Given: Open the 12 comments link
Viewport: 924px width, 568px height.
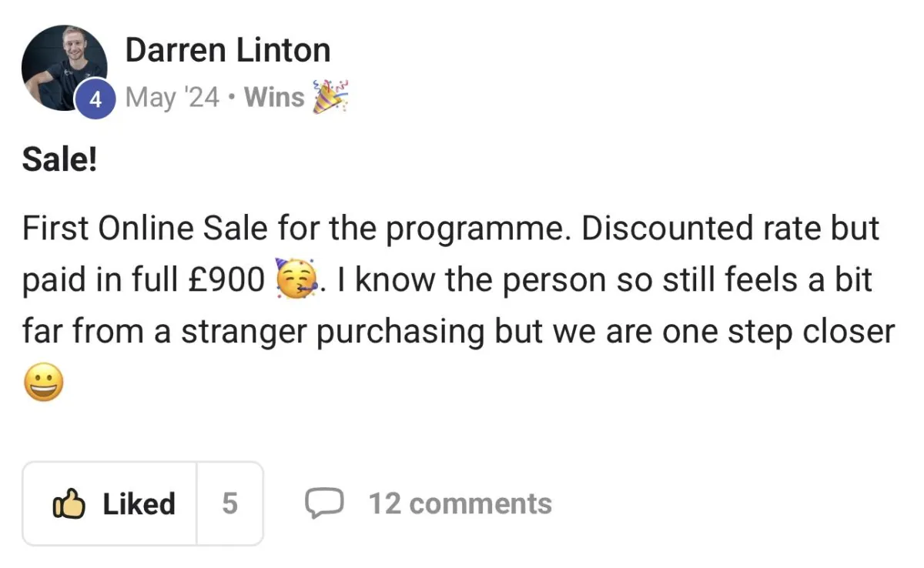Looking at the screenshot, I should 460,504.
